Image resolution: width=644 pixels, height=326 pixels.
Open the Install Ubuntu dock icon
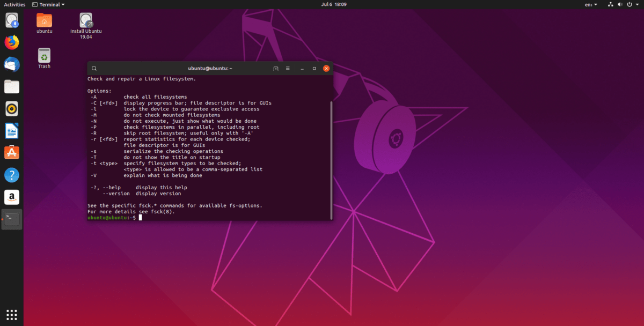click(12, 20)
